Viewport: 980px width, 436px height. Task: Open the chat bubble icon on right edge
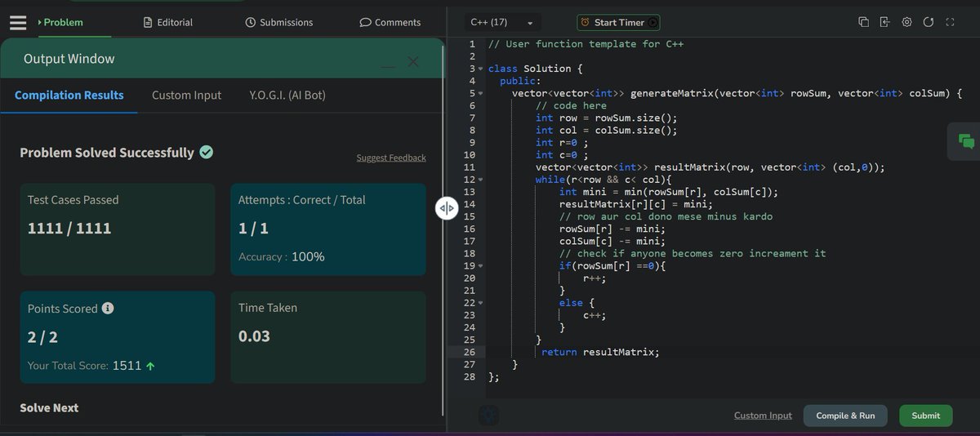pos(966,141)
